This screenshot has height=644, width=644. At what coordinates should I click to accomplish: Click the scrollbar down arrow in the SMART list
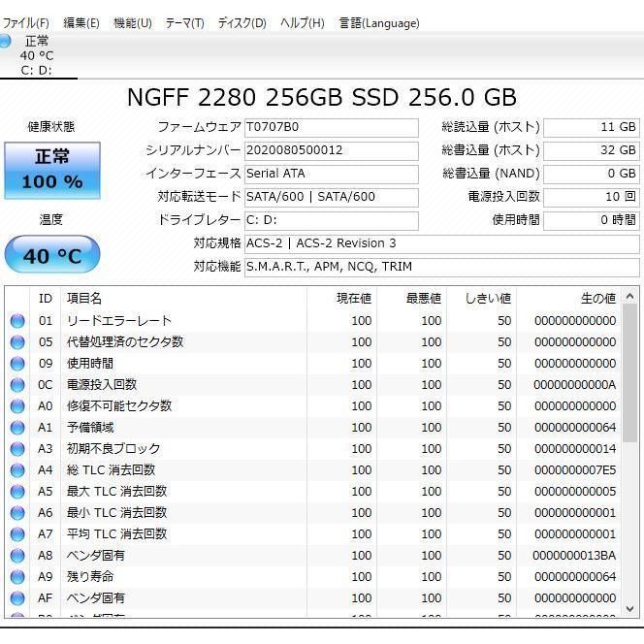[630, 609]
